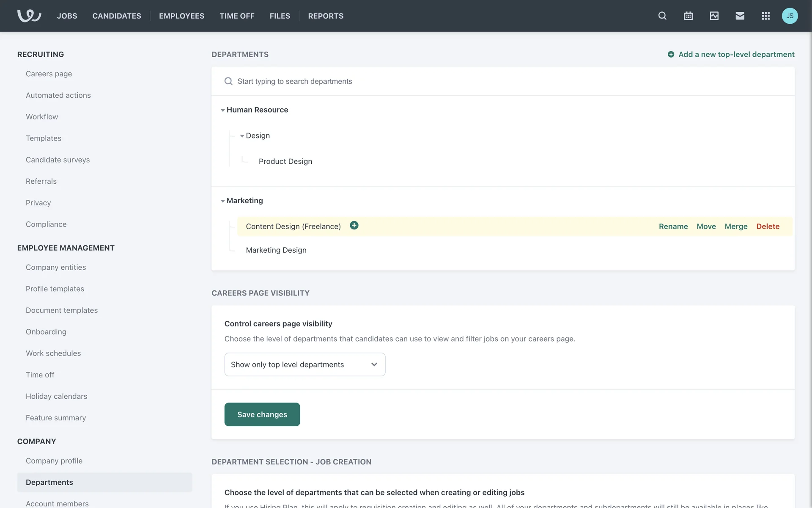The width and height of the screenshot is (812, 508).
Task: Collapse the Design subdepartment
Action: coord(242,136)
